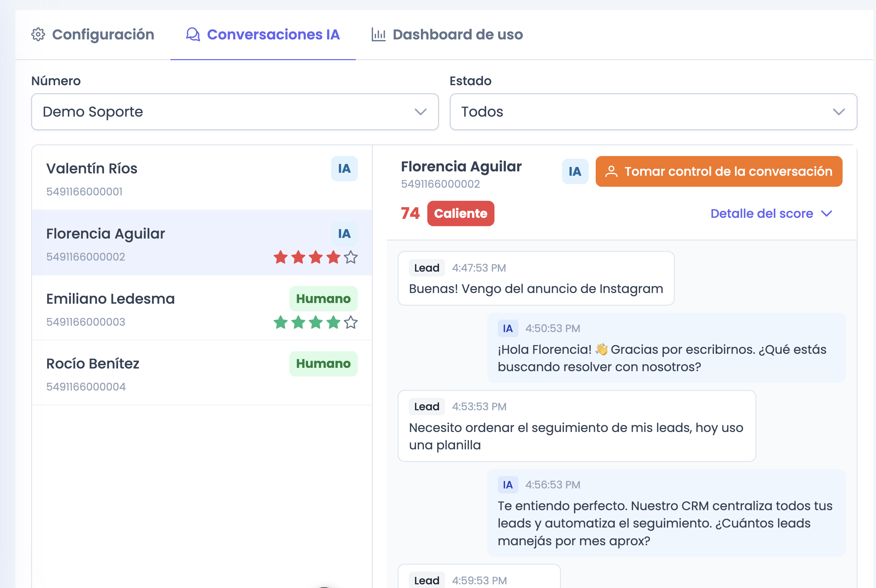The height and width of the screenshot is (588, 876).
Task: Switch to the Dashboard de uso tab
Action: [447, 34]
